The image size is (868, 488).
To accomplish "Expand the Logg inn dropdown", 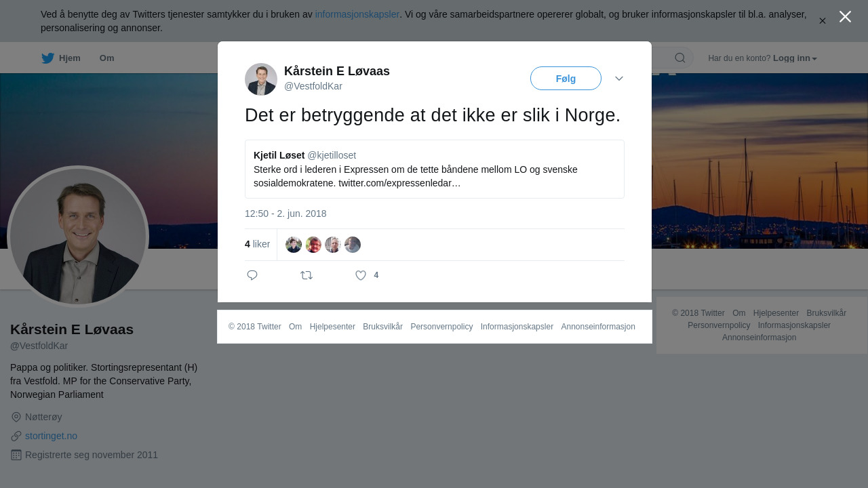I will point(795,58).
